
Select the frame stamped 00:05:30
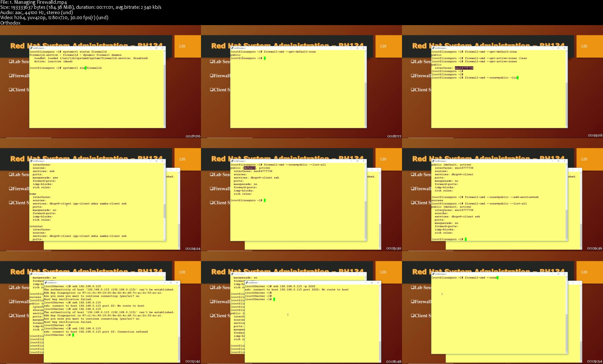point(301,195)
